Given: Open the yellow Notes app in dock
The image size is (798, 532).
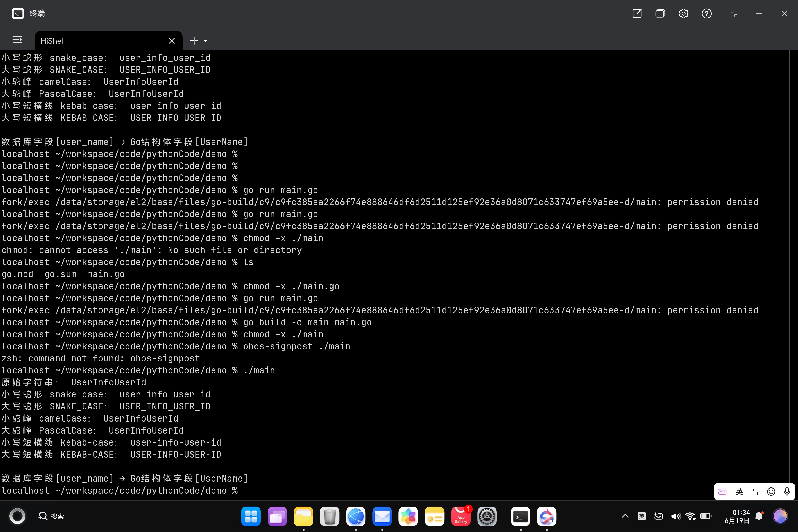Looking at the screenshot, I should [434, 516].
